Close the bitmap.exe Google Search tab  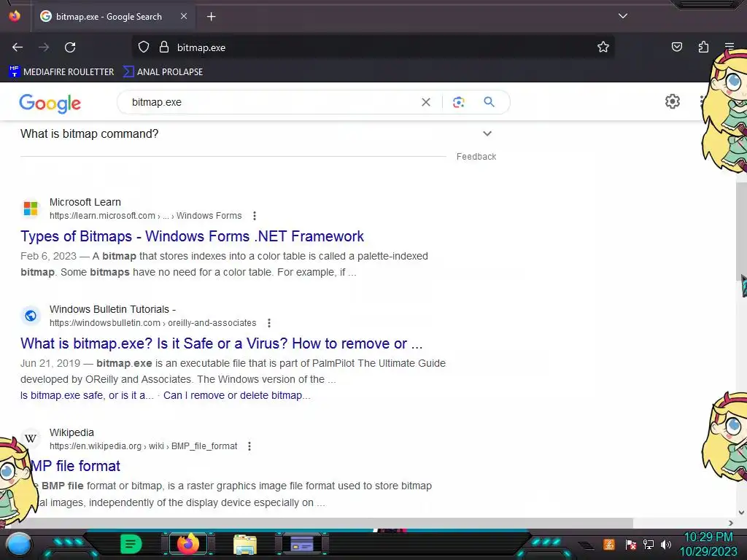(x=184, y=16)
